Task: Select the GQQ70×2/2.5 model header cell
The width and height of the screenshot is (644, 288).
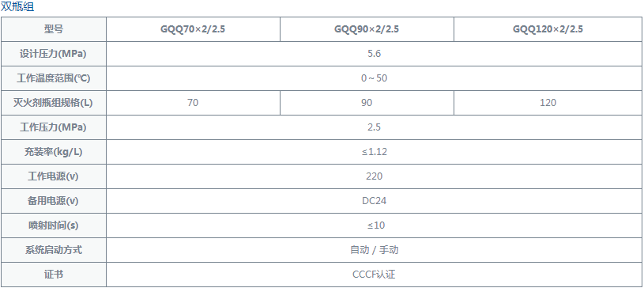Action: [193, 29]
